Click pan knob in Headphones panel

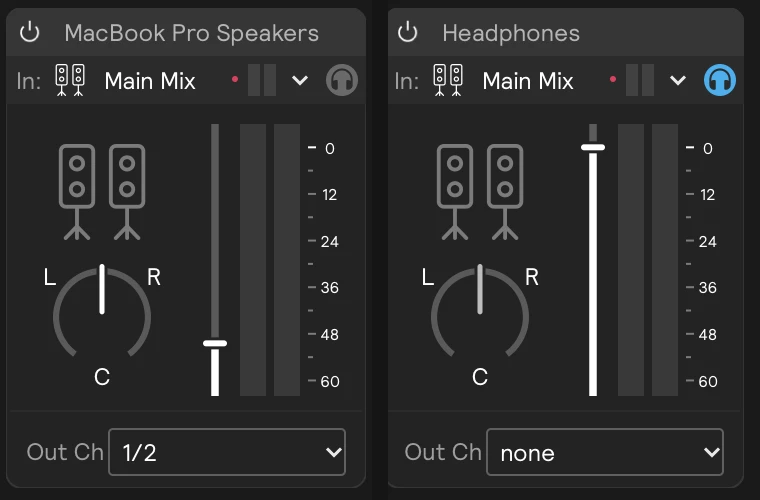(x=480, y=312)
